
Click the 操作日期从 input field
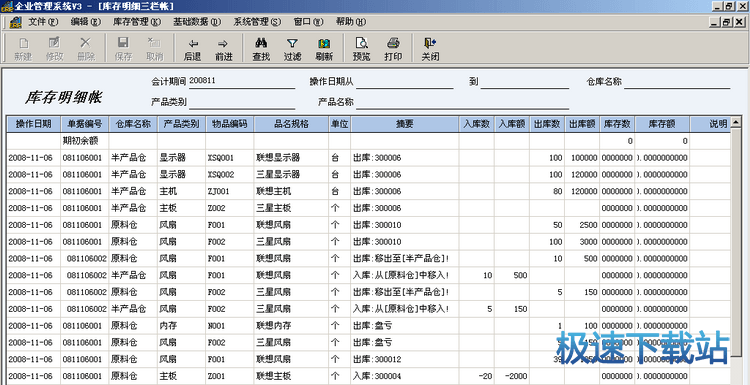[x=404, y=82]
